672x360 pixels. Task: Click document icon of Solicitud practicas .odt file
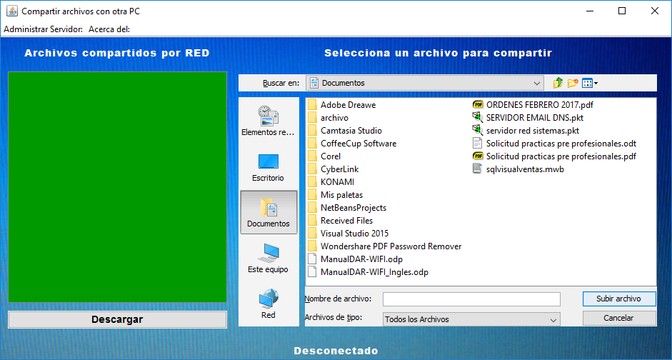tap(477, 143)
